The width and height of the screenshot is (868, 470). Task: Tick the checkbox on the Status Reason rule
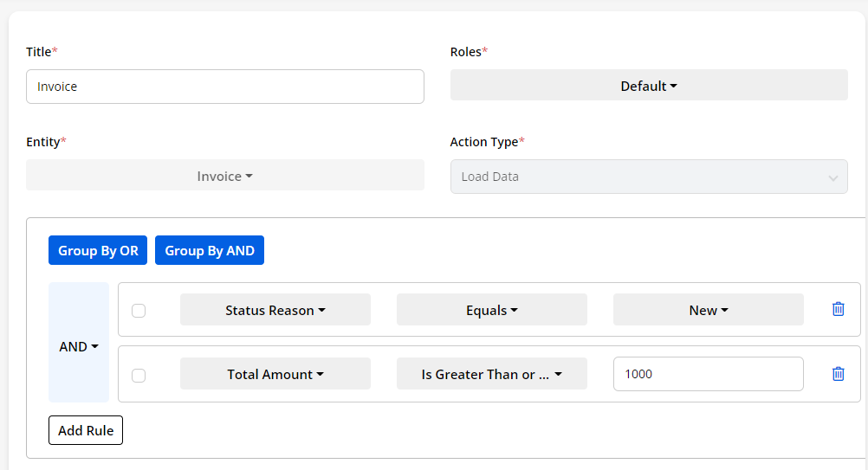coord(139,311)
